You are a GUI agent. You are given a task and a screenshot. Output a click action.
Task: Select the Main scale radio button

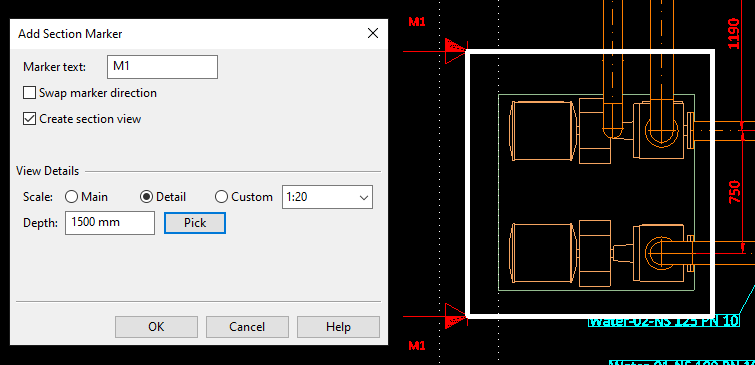[71, 196]
